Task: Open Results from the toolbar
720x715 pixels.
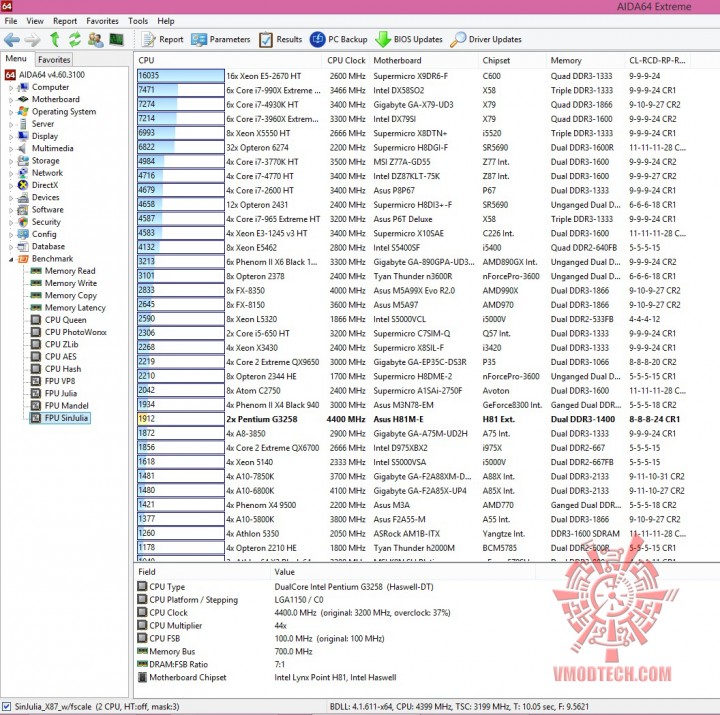Action: 281,39
